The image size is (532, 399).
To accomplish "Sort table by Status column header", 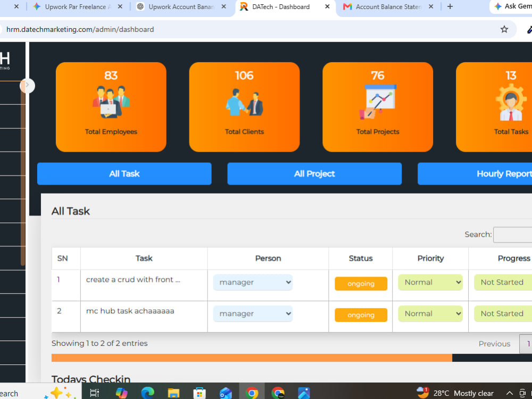I will [x=361, y=259].
